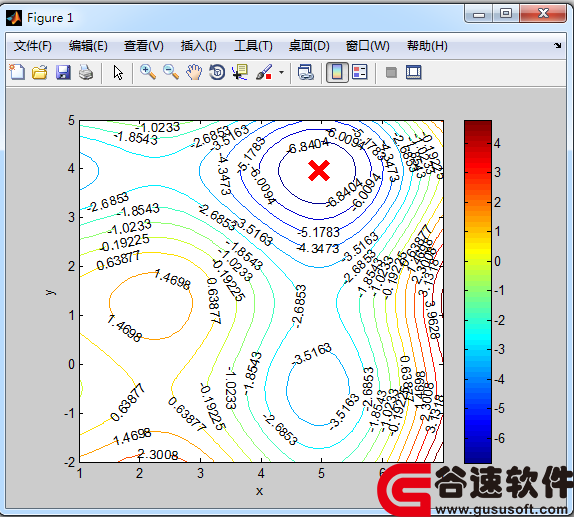Open the 插入(I) menu
The height and width of the screenshot is (517, 574).
click(199, 46)
